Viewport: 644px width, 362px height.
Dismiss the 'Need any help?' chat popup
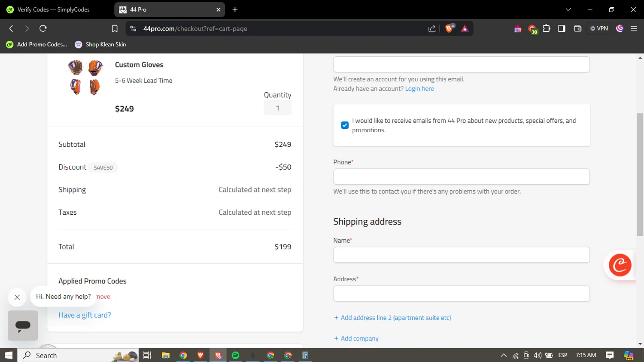click(17, 297)
